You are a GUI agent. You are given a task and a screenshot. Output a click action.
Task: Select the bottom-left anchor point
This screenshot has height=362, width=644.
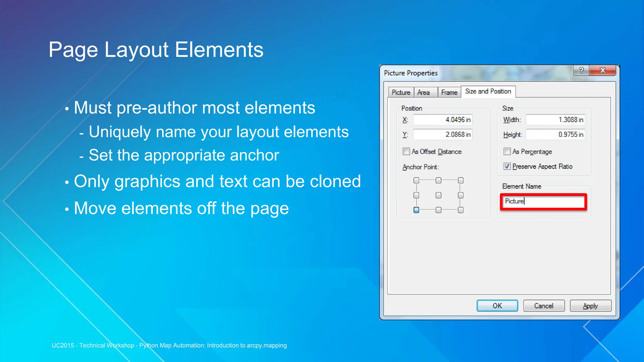pyautogui.click(x=416, y=210)
